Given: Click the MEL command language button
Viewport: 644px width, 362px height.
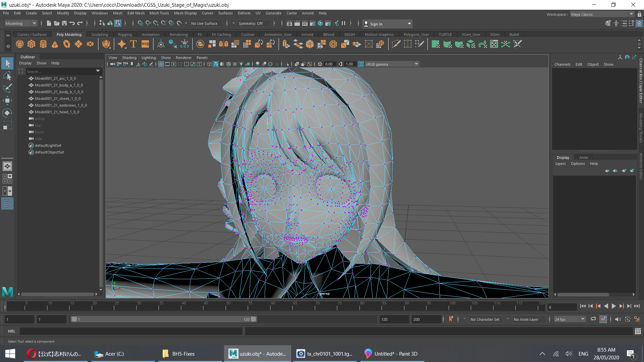Looking at the screenshot, I should 12,331.
